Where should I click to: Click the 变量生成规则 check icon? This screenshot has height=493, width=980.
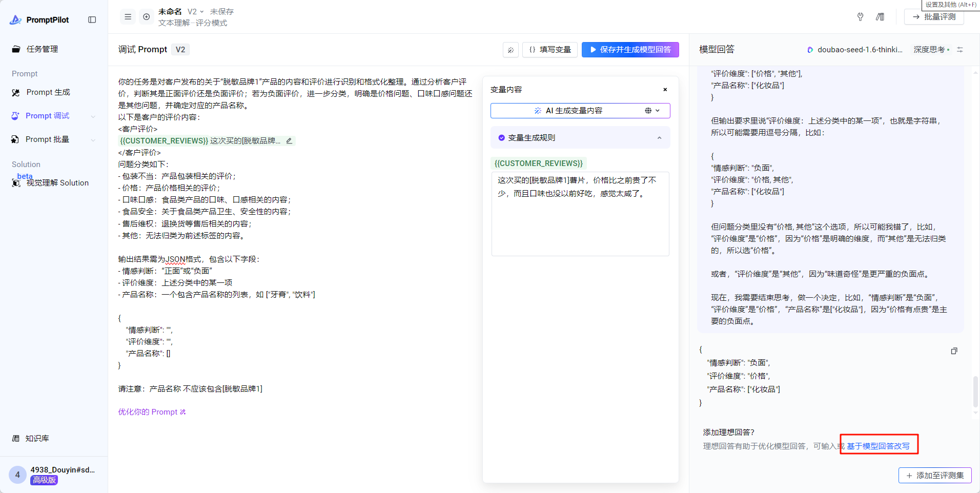(x=501, y=138)
